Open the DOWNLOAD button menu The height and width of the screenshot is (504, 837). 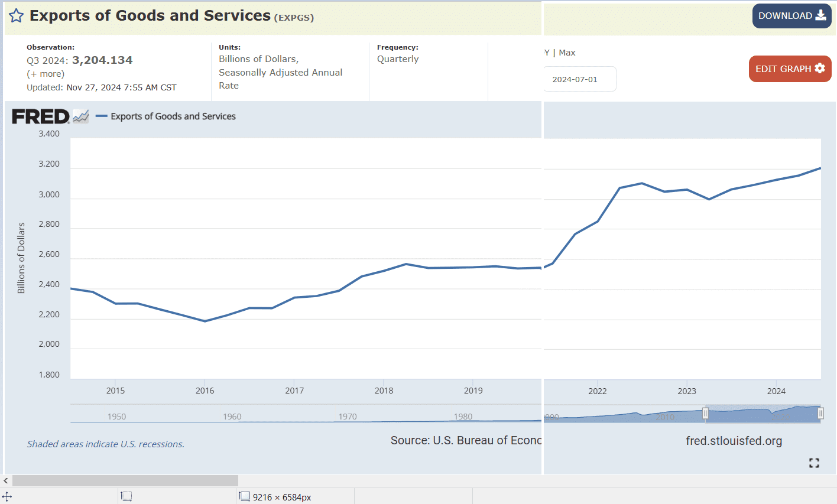coord(791,16)
